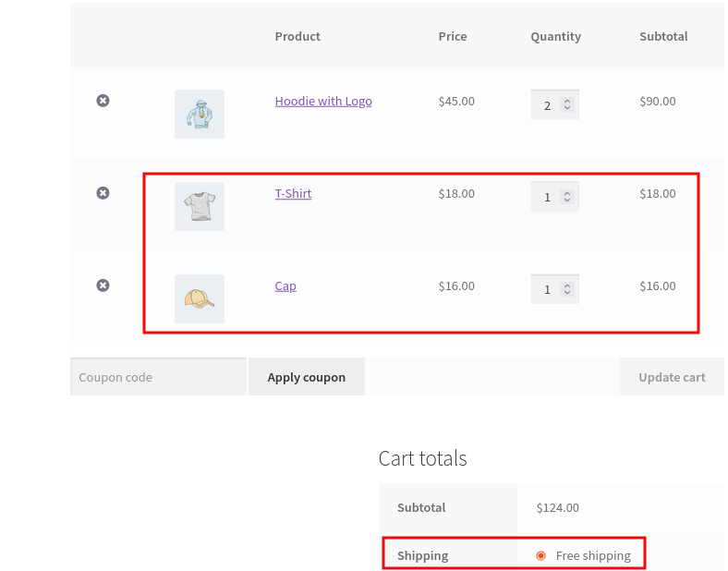728x571 pixels.
Task: Open the Cap product link
Action: 285,285
